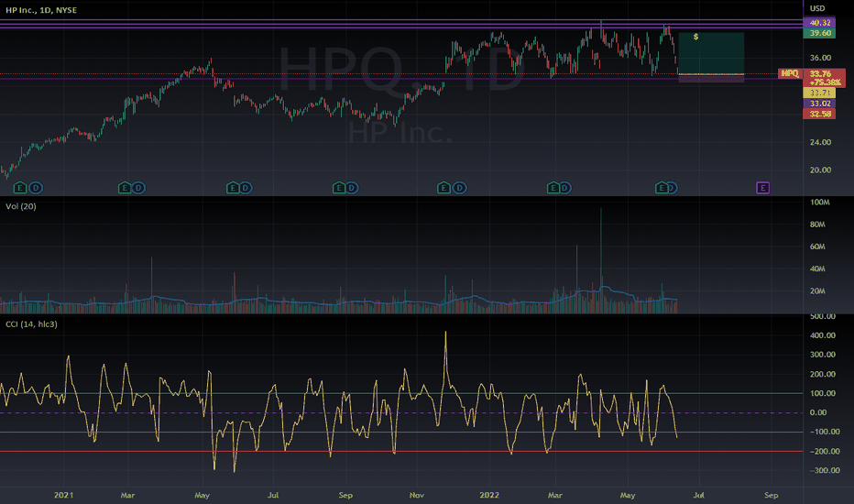Screen dimensions: 854x504
Task: Select the red 32.58 stop price label
Action: tap(819, 114)
